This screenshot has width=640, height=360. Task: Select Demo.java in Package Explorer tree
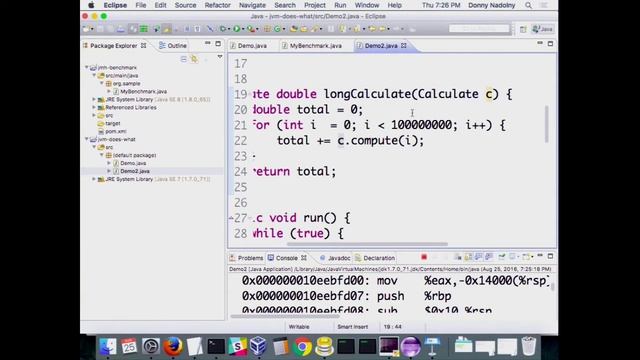pos(133,163)
